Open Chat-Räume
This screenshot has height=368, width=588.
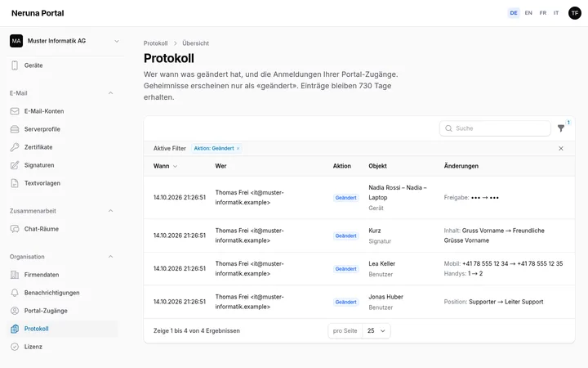(63, 229)
